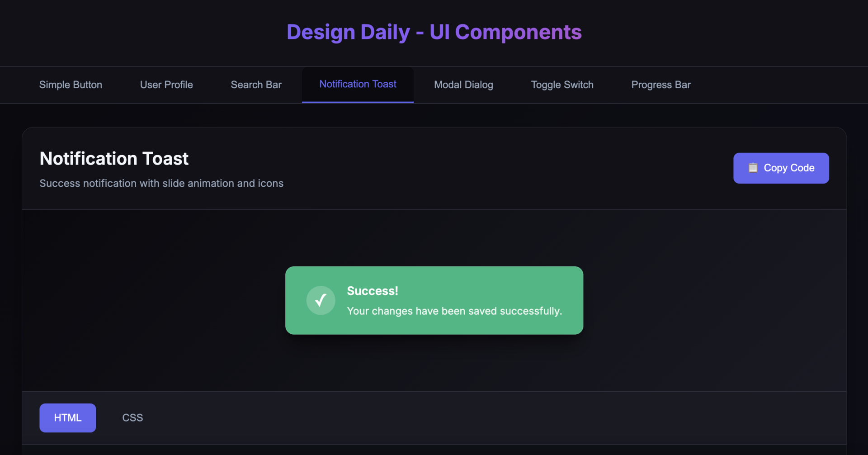
Task: Open the Progress Bar component
Action: [x=660, y=85]
